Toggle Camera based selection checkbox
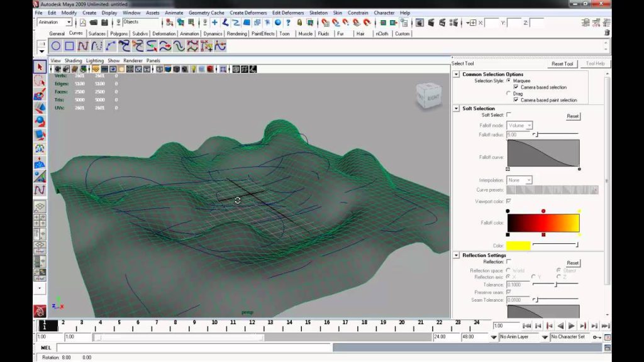 516,87
